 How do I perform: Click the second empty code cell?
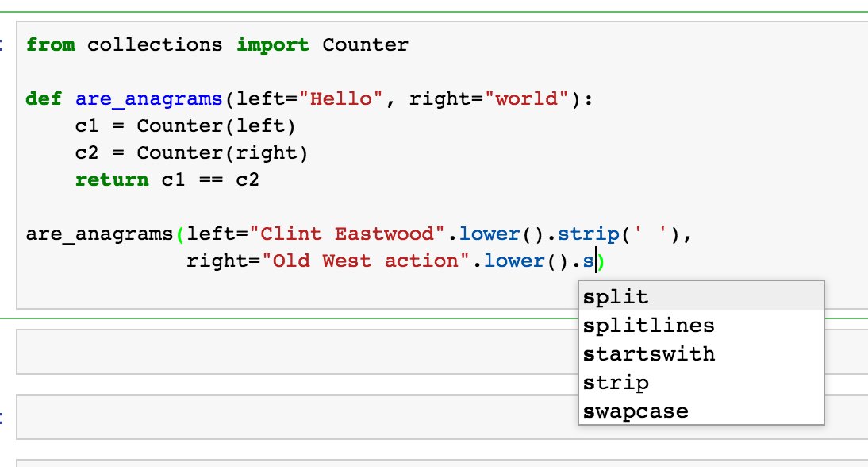(x=442, y=417)
